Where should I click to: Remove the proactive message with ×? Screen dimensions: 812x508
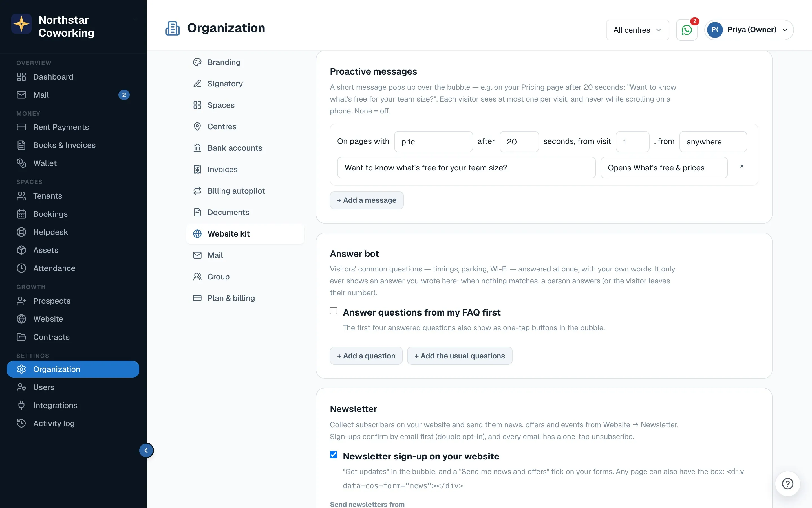pos(742,166)
